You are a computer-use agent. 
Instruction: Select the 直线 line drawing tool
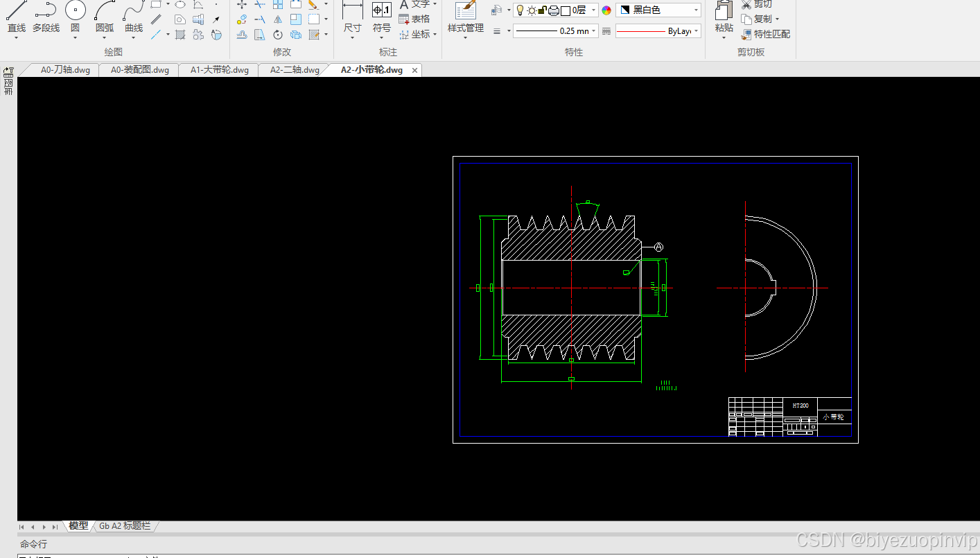pos(16,17)
